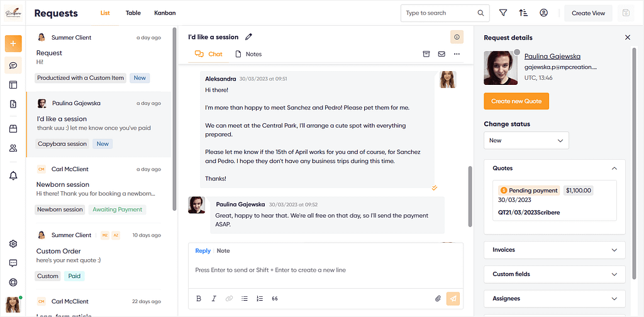Expand the Invoices section
Image resolution: width=644 pixels, height=317 pixels.
pyautogui.click(x=555, y=250)
